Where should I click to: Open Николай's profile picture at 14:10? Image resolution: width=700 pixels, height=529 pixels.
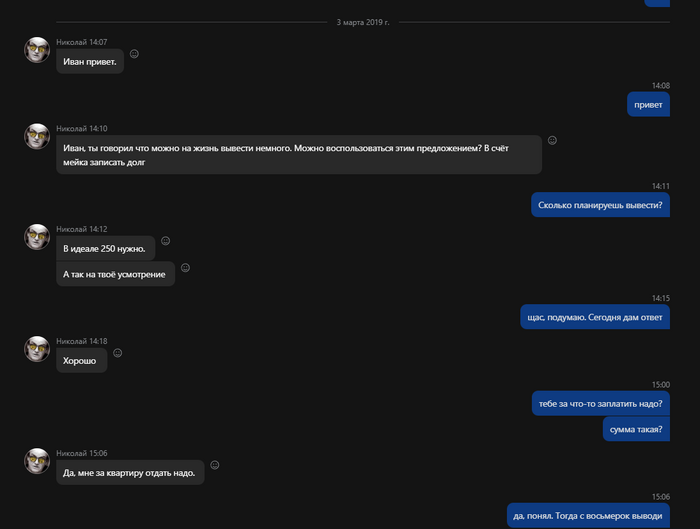tap(37, 136)
